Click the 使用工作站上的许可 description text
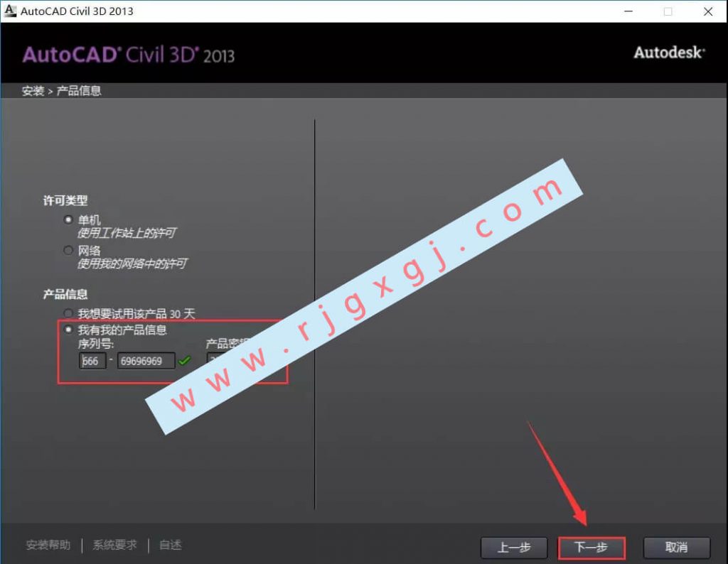This screenshot has width=728, height=564. click(127, 233)
